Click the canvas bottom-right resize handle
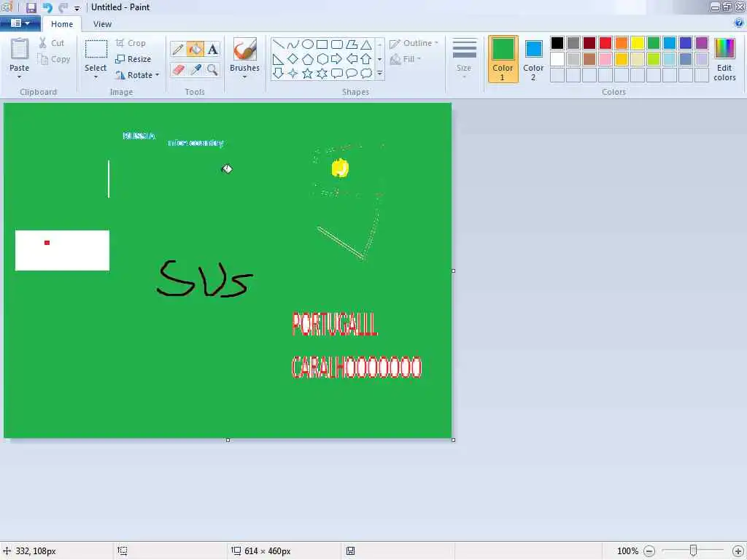 pyautogui.click(x=453, y=440)
